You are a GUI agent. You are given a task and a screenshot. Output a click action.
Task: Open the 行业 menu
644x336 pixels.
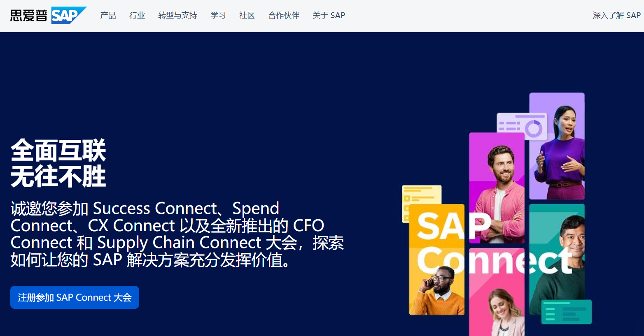tap(137, 16)
